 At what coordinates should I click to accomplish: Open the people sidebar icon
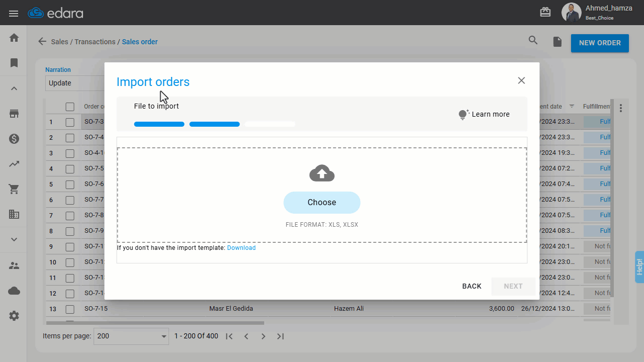(x=14, y=265)
